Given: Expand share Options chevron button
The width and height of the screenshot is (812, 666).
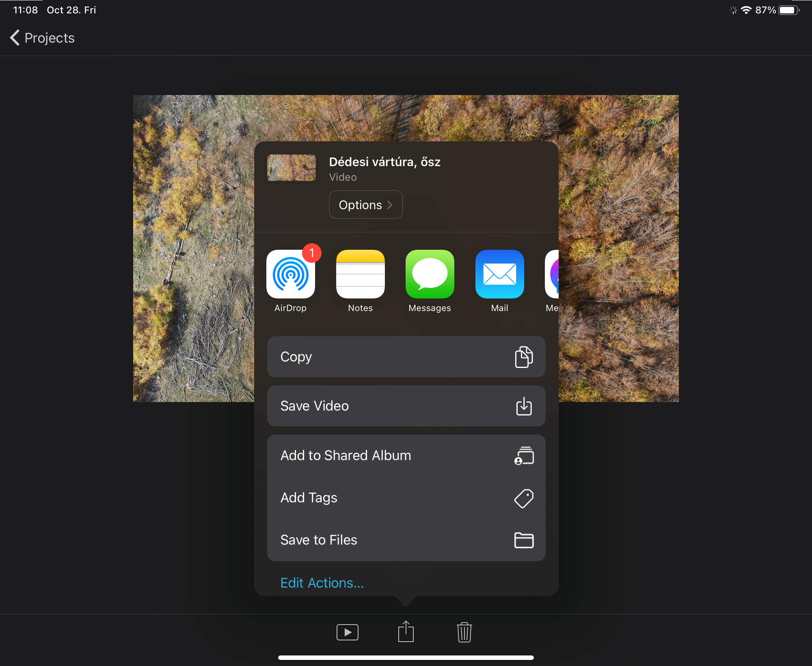Looking at the screenshot, I should click(366, 205).
